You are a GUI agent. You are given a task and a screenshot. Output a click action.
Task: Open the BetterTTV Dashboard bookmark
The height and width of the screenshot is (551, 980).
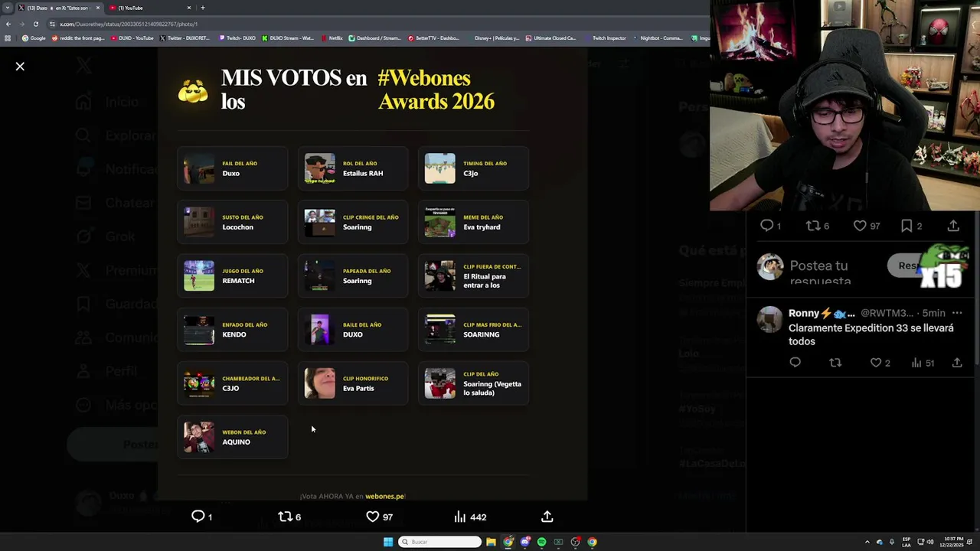tap(433, 38)
